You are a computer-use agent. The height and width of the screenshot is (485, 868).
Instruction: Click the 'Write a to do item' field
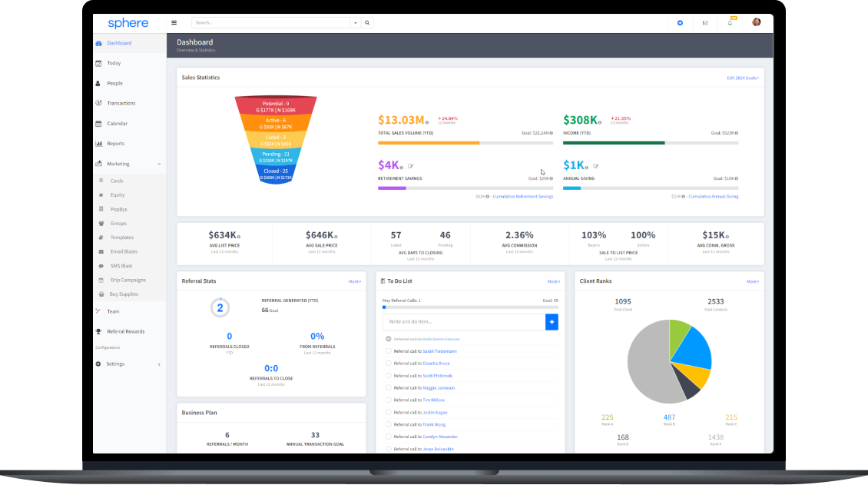[463, 321]
